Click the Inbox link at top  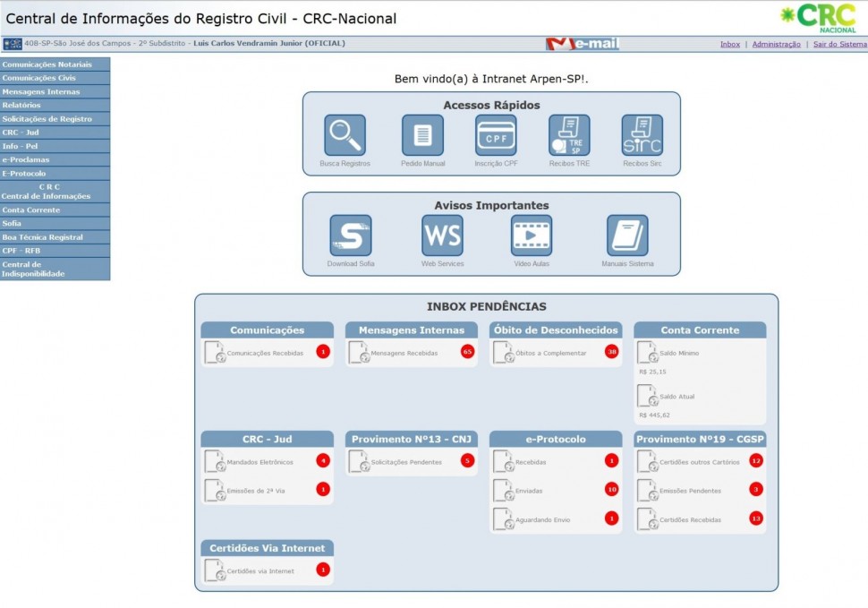729,44
